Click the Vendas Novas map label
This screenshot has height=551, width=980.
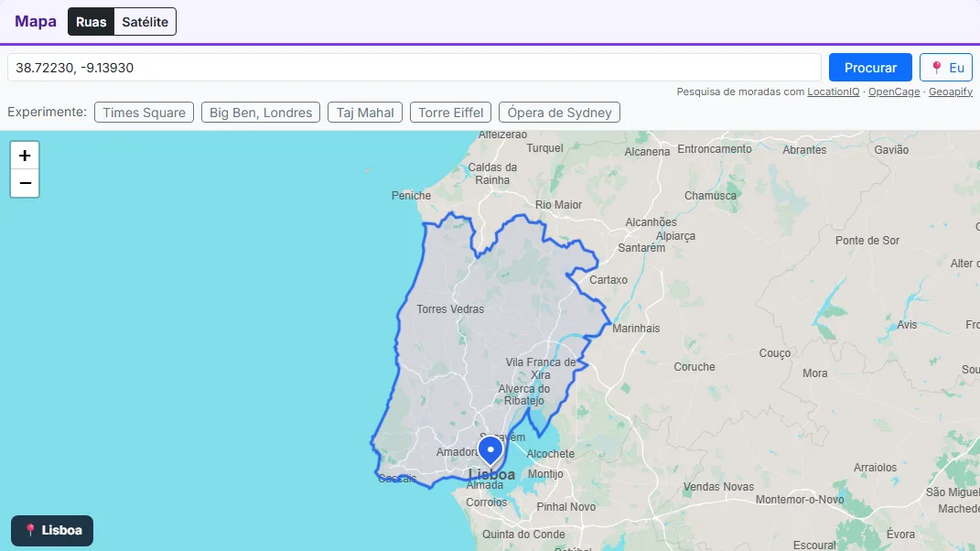(718, 487)
